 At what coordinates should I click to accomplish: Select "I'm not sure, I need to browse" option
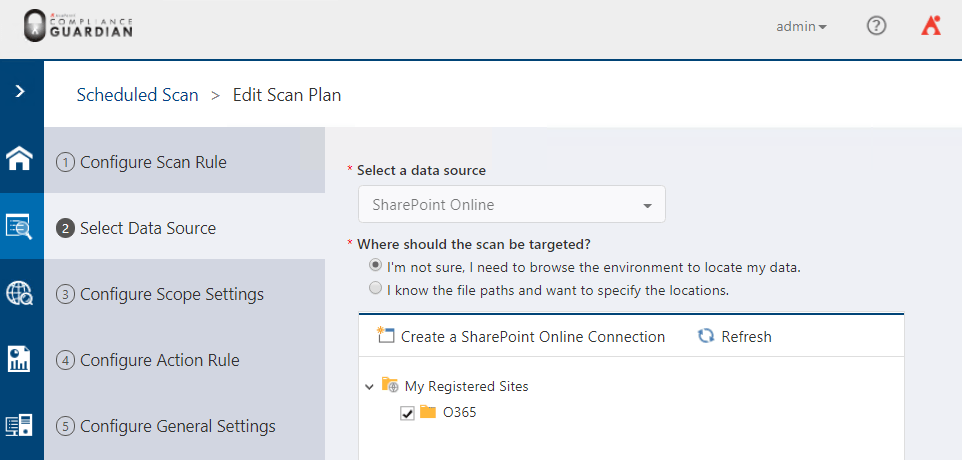point(375,266)
